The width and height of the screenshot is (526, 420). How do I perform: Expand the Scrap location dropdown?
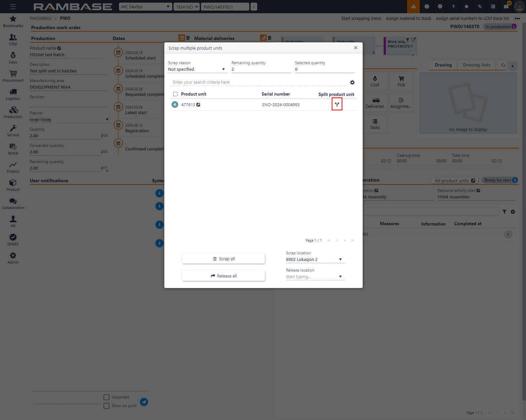pos(340,259)
